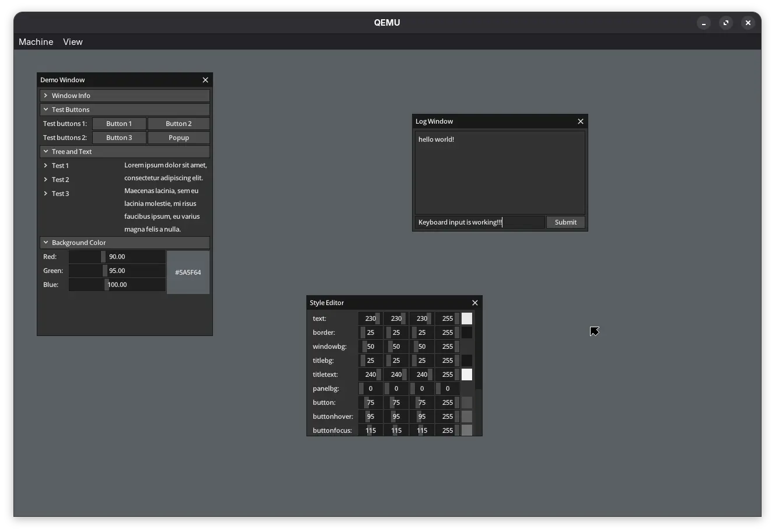775x532 pixels.
Task: Open the Popup button
Action: (x=179, y=138)
